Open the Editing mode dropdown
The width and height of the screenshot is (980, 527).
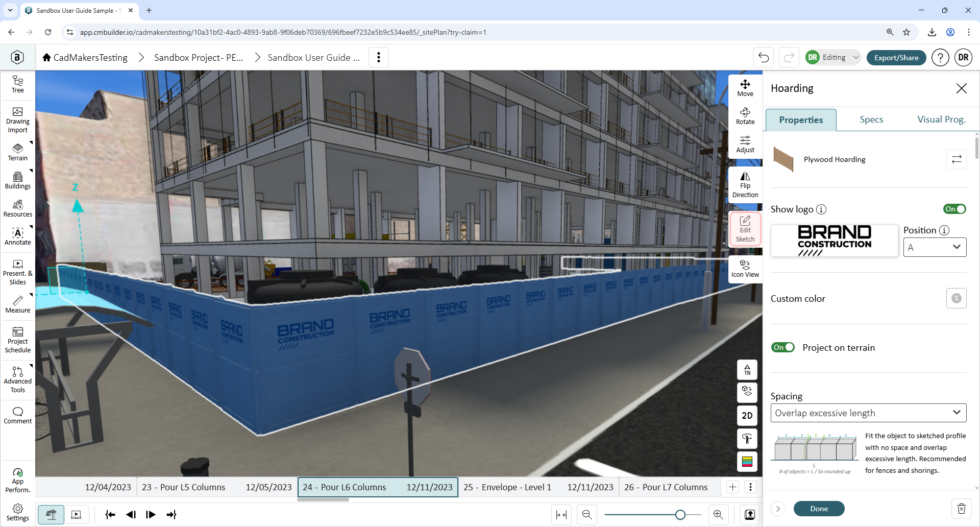[833, 57]
